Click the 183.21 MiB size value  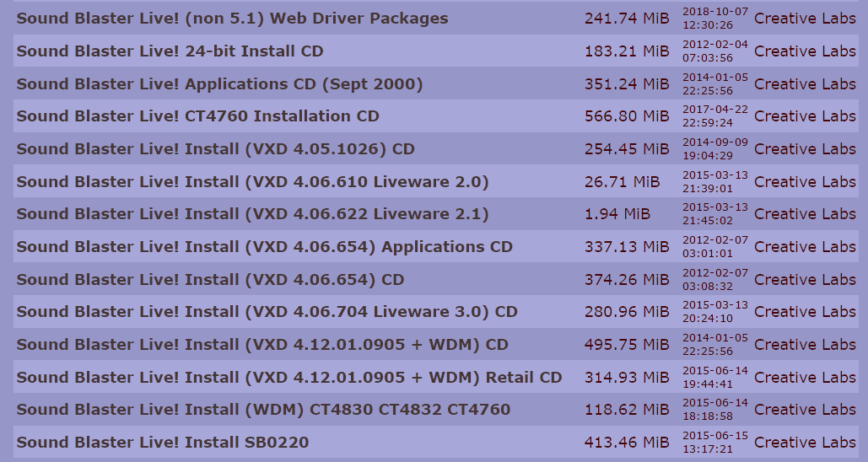(627, 51)
